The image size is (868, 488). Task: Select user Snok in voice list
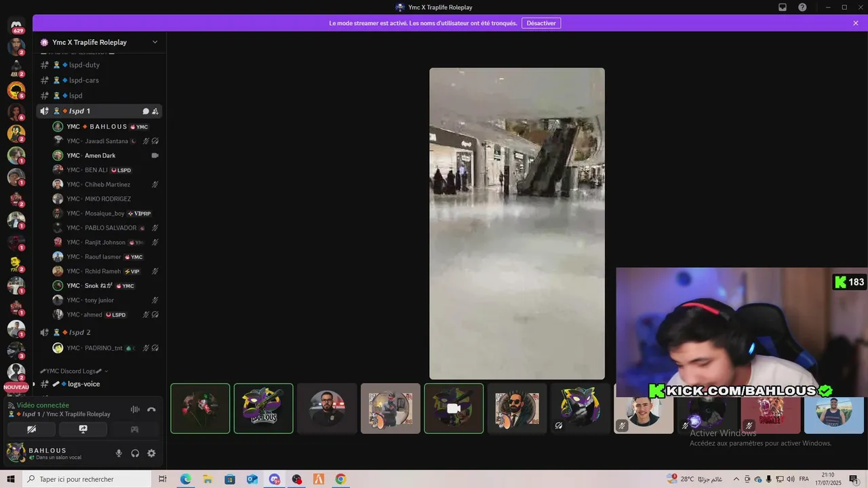106,285
